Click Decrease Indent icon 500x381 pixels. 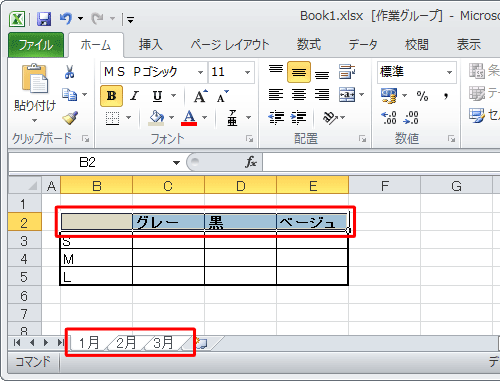pos(276,117)
